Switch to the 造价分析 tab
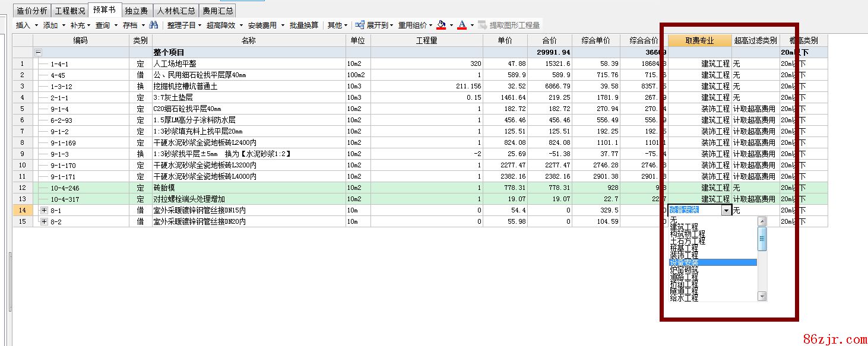 point(32,11)
